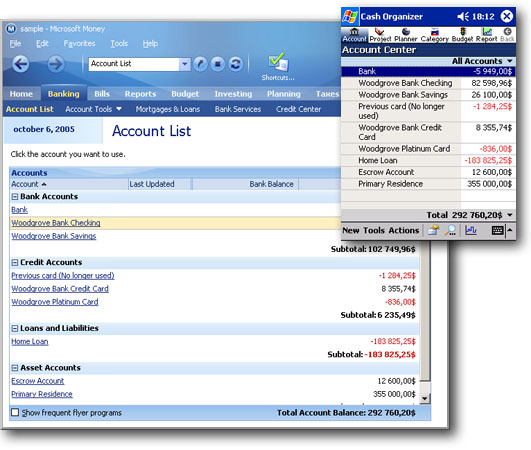The height and width of the screenshot is (450, 531).
Task: Open the Primary Residence link
Action: (x=42, y=394)
